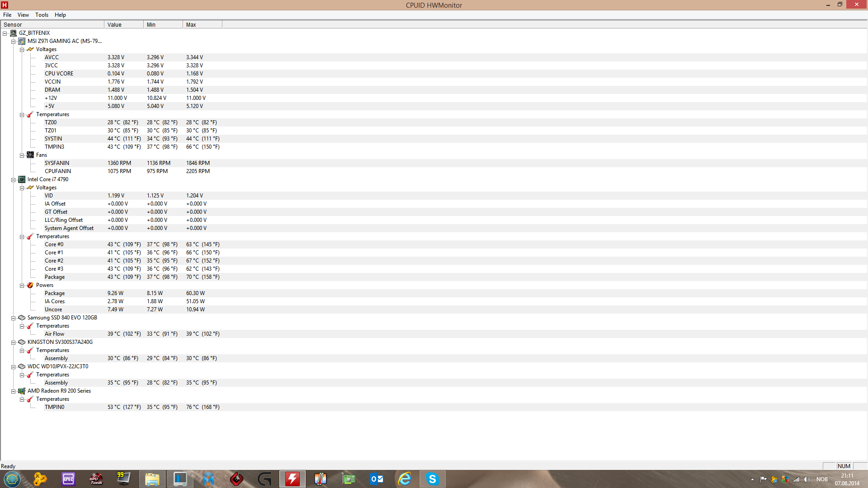This screenshot has width=868, height=488.
Task: Open the View menu
Action: [x=23, y=15]
